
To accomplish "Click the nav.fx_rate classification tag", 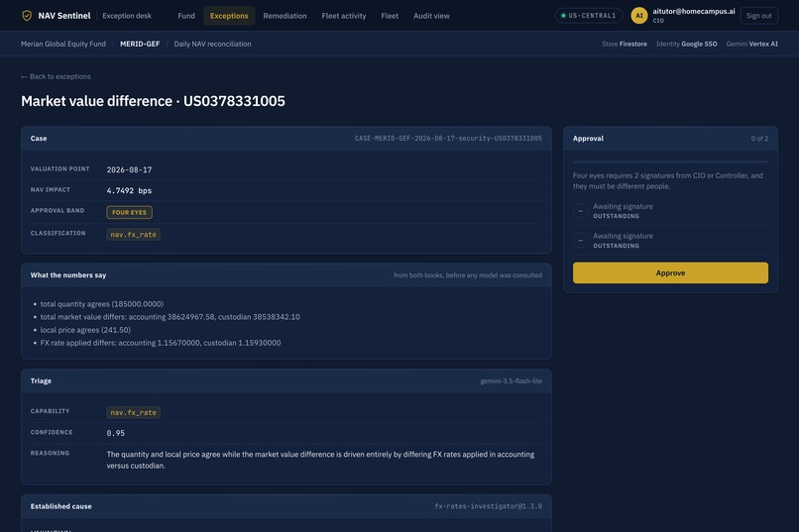I will pyautogui.click(x=134, y=235).
